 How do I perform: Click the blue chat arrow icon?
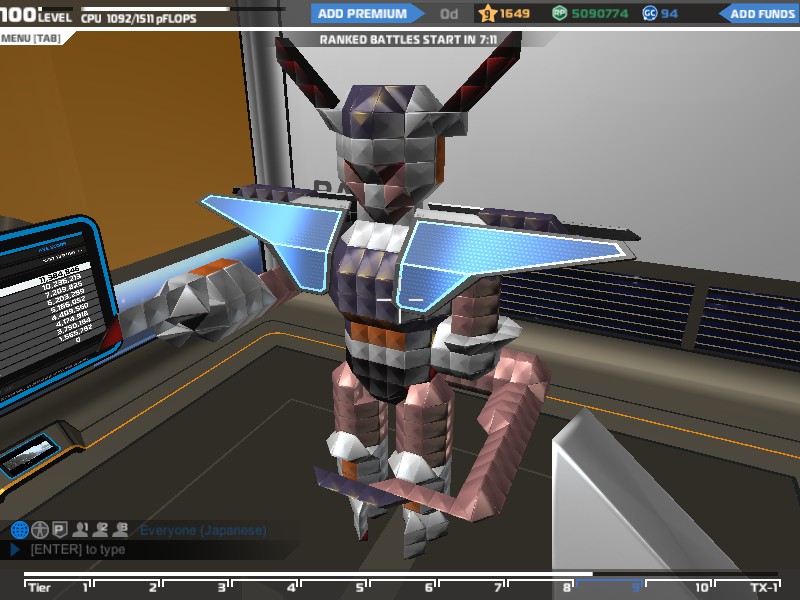coord(15,549)
